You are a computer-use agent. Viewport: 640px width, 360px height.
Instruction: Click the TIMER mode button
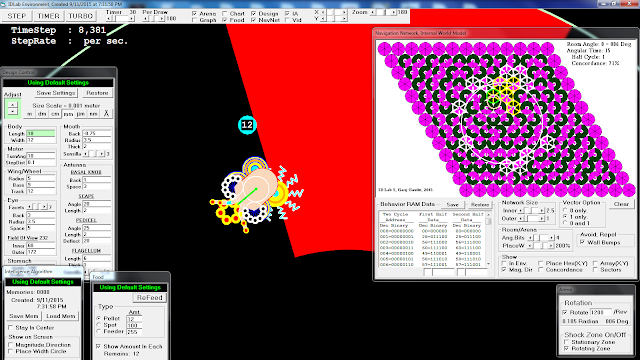pyautogui.click(x=48, y=16)
